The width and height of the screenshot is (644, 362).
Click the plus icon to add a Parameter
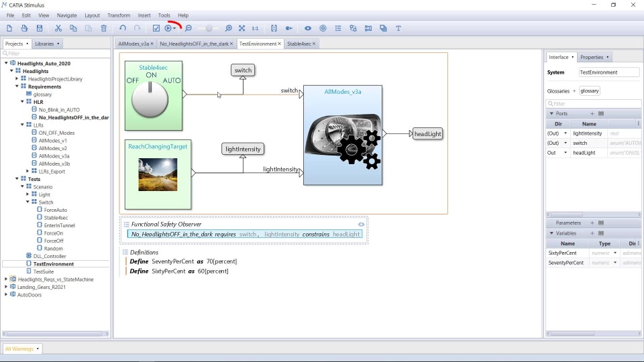(592, 223)
